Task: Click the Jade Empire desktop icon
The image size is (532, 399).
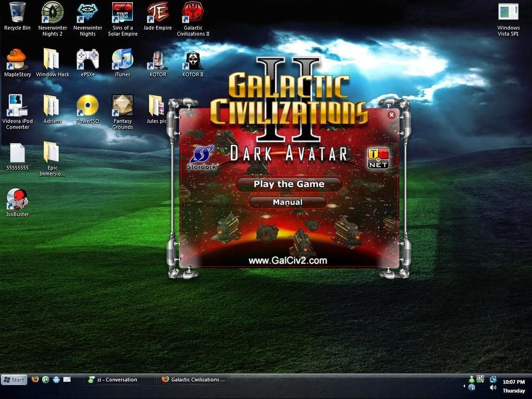Action: tap(158, 16)
